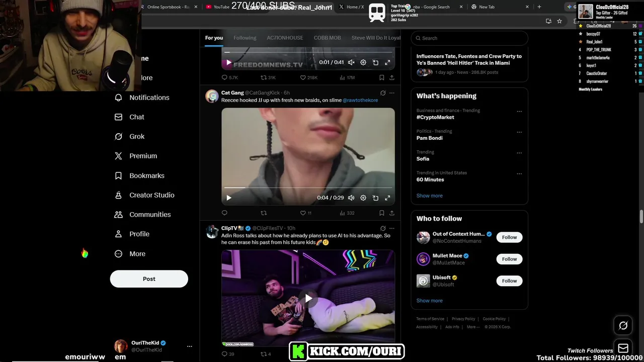Viewport: 644px width, 362px height.
Task: Repost the Cat Gang post
Action: 264,213
